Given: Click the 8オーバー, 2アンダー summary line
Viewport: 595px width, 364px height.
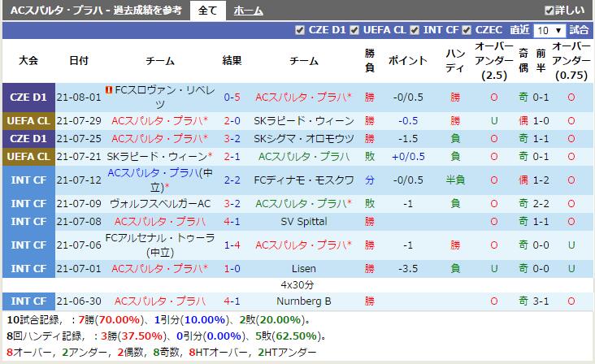Looking at the screenshot, I should coord(161,353).
